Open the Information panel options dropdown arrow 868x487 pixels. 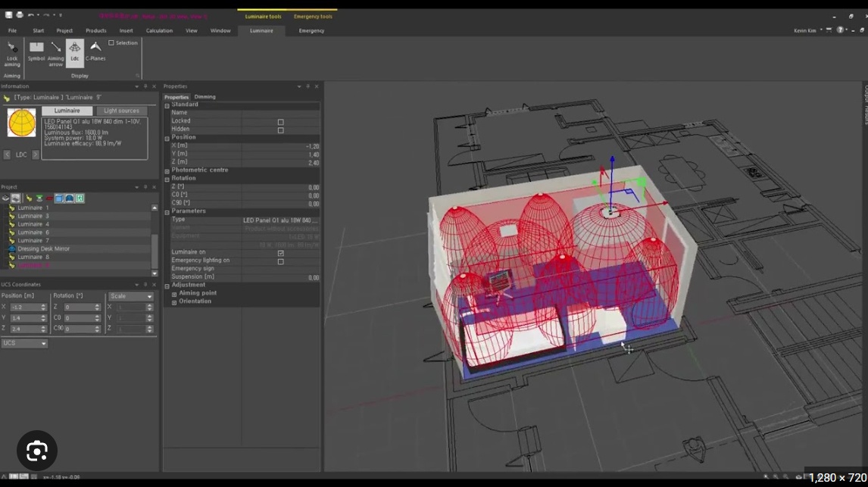click(137, 86)
